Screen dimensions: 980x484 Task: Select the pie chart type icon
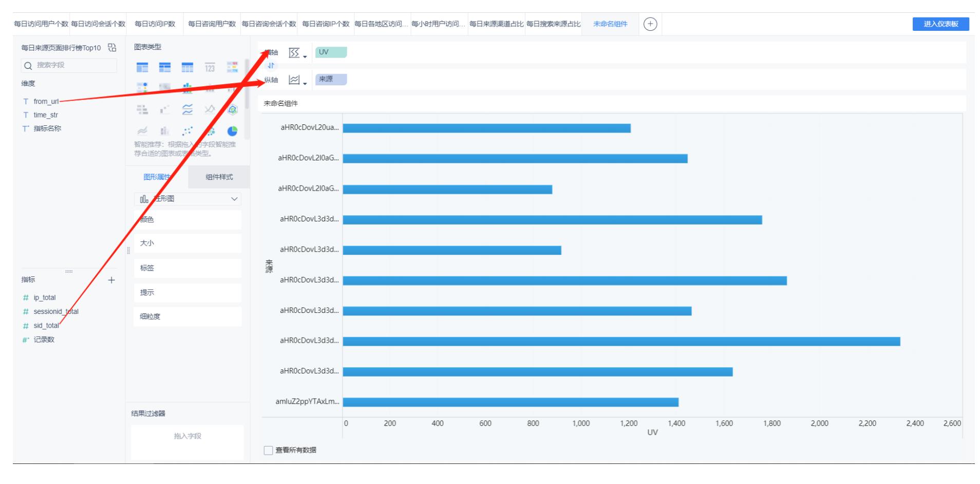pos(232,131)
